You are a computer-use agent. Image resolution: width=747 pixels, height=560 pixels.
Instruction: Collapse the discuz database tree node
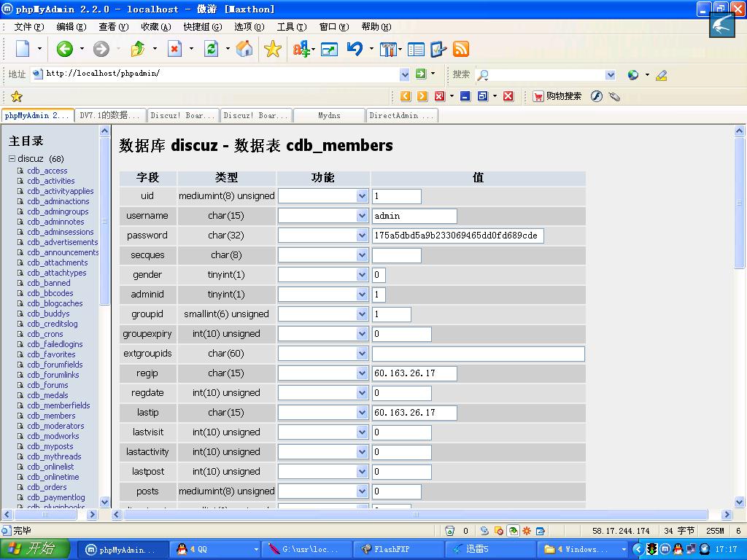click(x=12, y=158)
